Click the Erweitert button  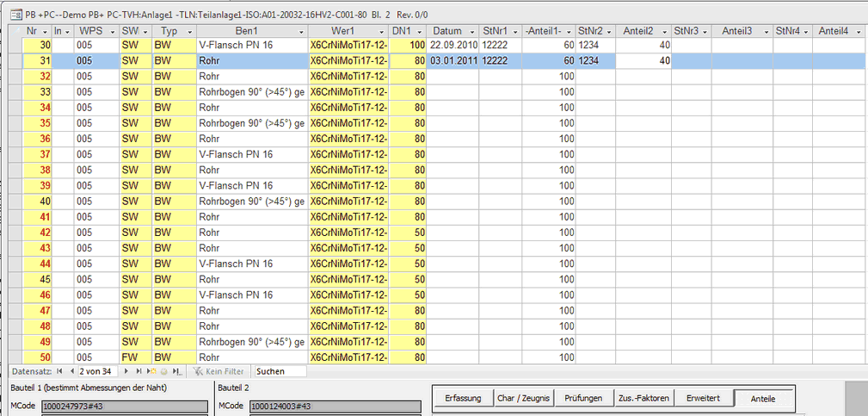coord(702,398)
